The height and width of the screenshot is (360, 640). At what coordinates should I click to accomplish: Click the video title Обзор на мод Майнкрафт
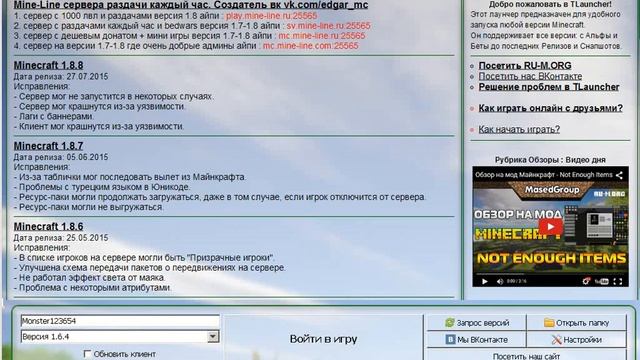coord(544,175)
